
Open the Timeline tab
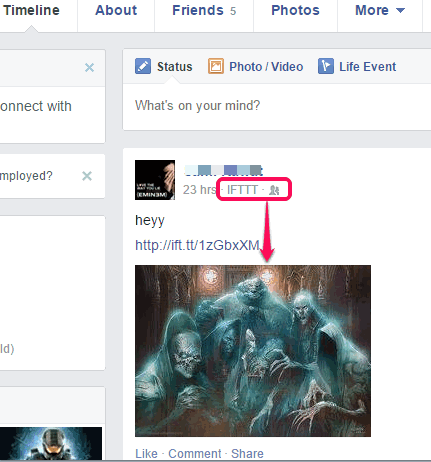point(32,10)
